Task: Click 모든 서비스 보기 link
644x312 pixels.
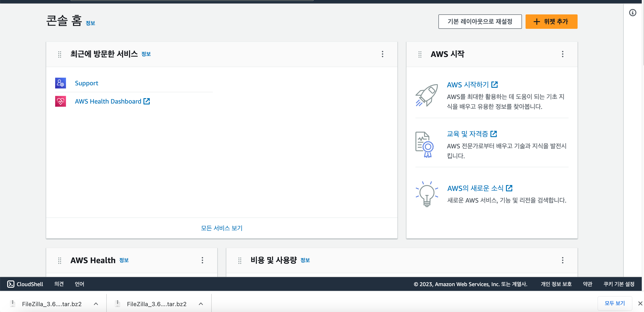Action: (x=222, y=228)
